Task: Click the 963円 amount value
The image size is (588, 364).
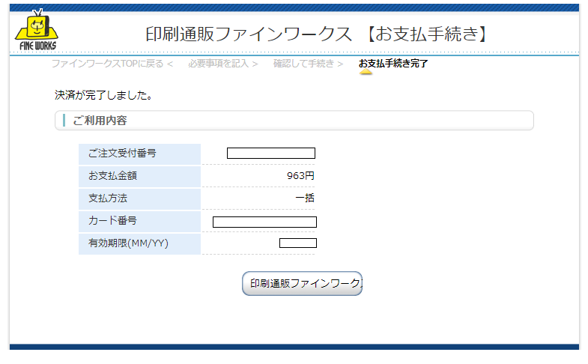Action: [x=300, y=176]
